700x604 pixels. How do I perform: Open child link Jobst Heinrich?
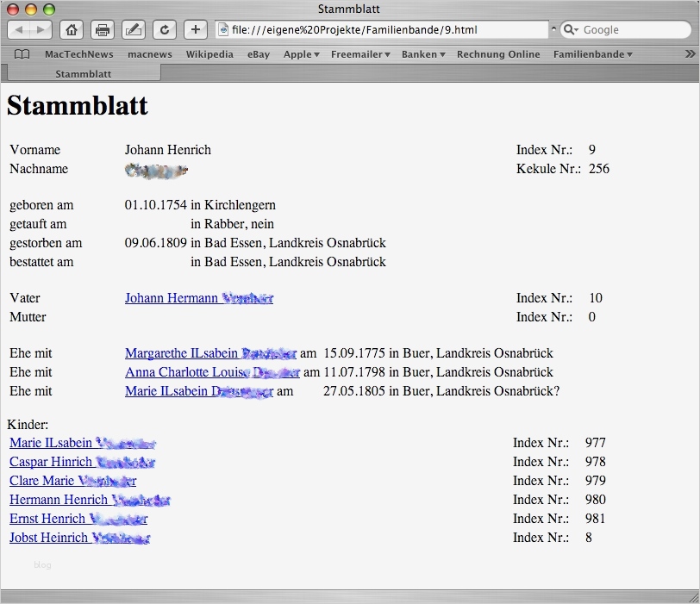click(x=80, y=538)
